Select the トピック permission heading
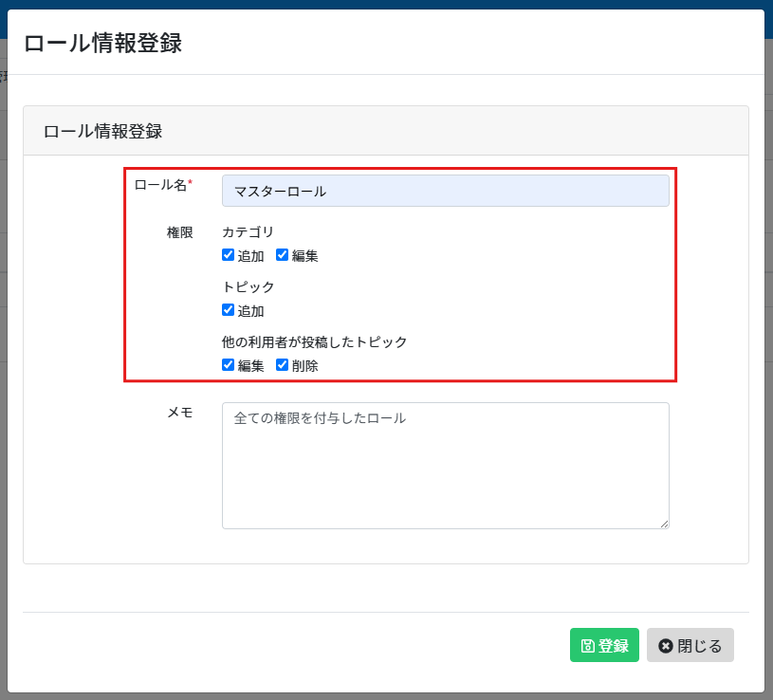The width and height of the screenshot is (773, 700). [248, 286]
